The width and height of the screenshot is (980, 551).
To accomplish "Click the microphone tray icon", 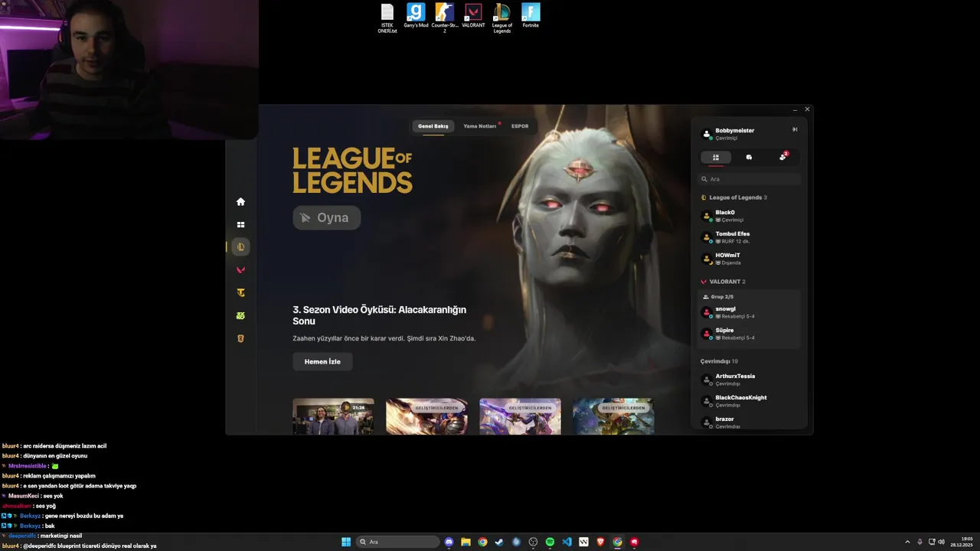I will coord(920,542).
